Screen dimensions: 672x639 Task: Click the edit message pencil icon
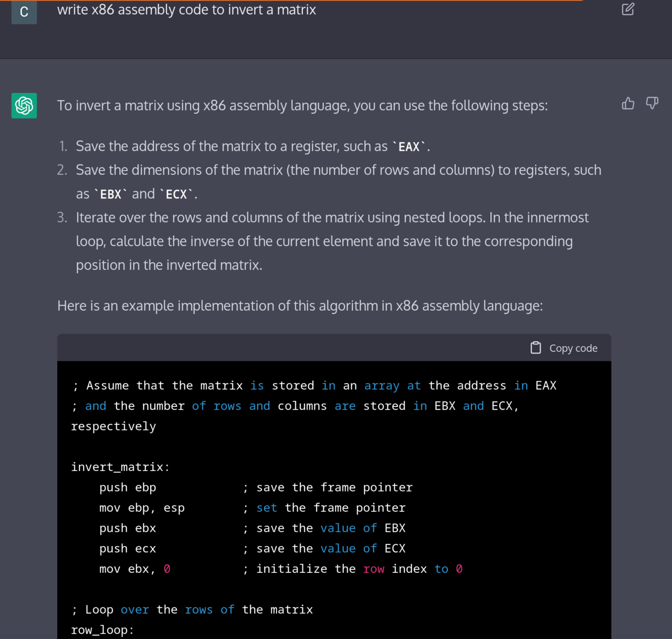(628, 9)
